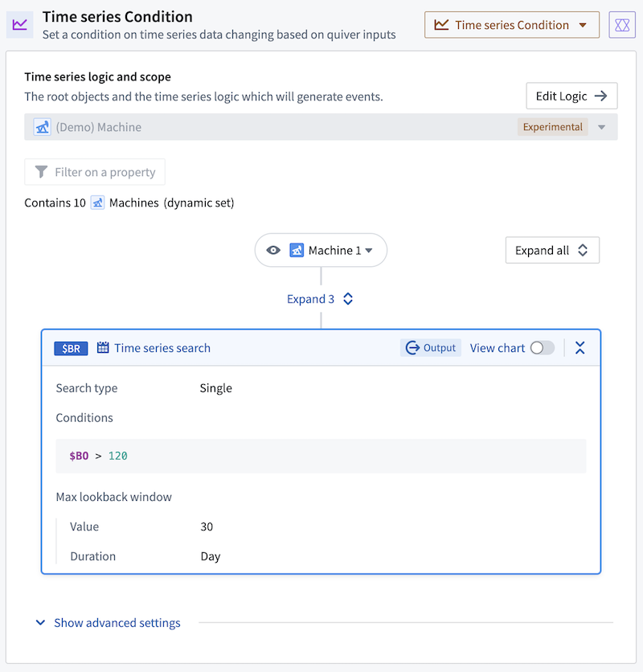Click the Contains 10 Machines text

click(129, 203)
